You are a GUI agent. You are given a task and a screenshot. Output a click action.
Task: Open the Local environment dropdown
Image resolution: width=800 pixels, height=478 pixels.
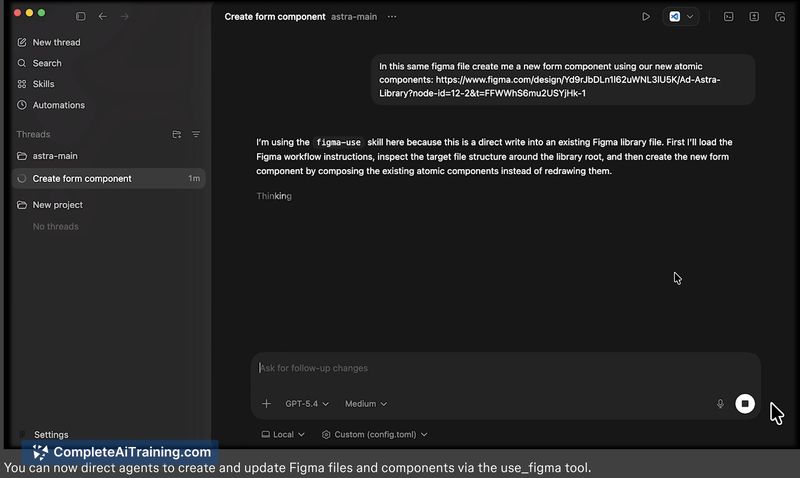283,435
